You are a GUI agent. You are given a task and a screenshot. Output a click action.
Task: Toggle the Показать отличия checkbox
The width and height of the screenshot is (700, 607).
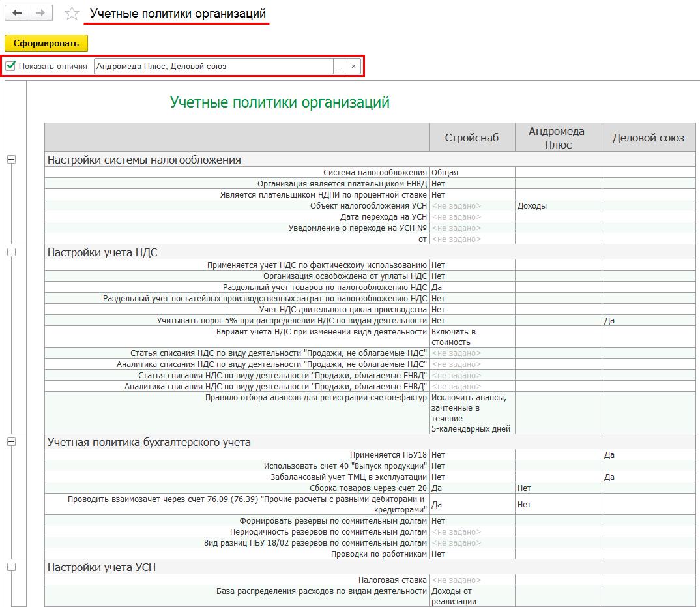click(10, 66)
